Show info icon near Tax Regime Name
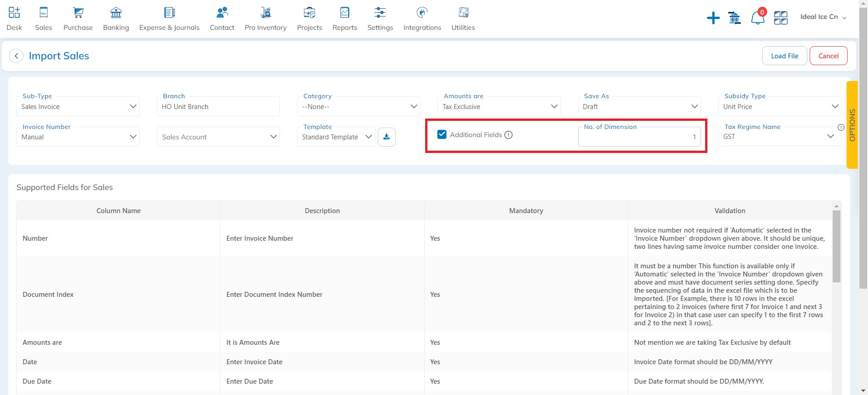The width and height of the screenshot is (868, 395). pos(841,128)
